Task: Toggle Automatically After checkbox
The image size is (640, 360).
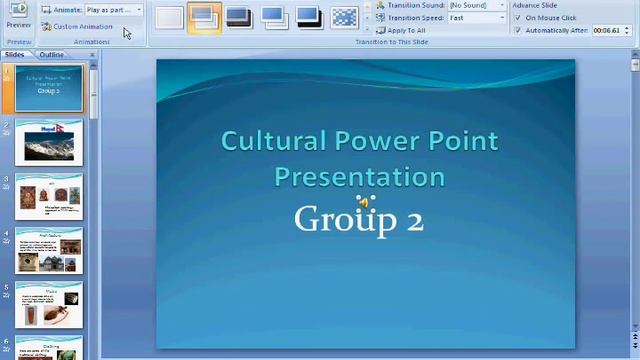Action: click(x=518, y=31)
